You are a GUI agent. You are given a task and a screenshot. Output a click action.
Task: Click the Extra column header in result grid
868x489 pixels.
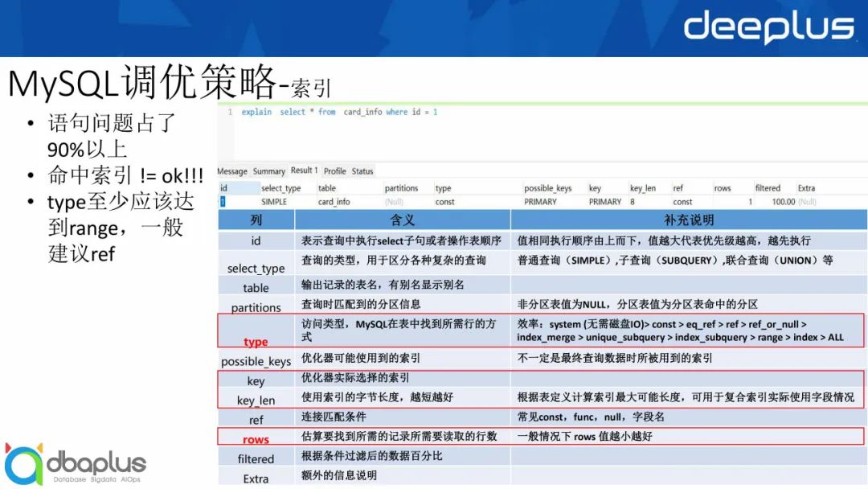click(806, 188)
